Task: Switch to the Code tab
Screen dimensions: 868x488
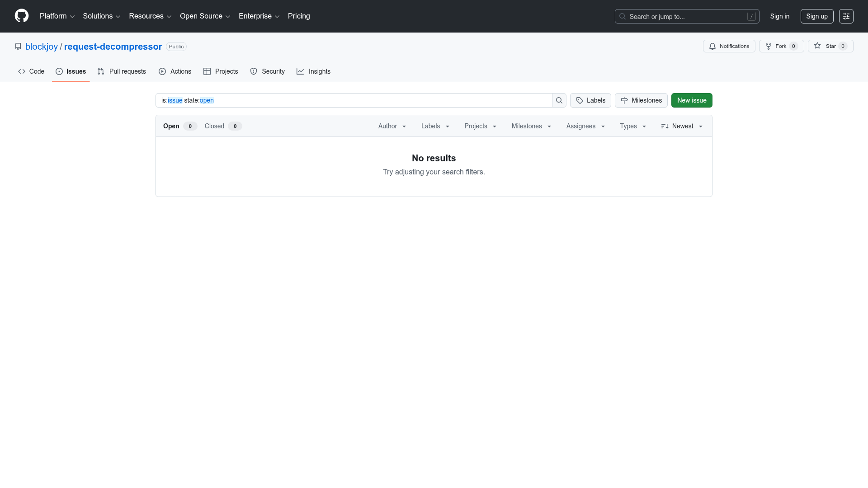Action: click(31, 71)
